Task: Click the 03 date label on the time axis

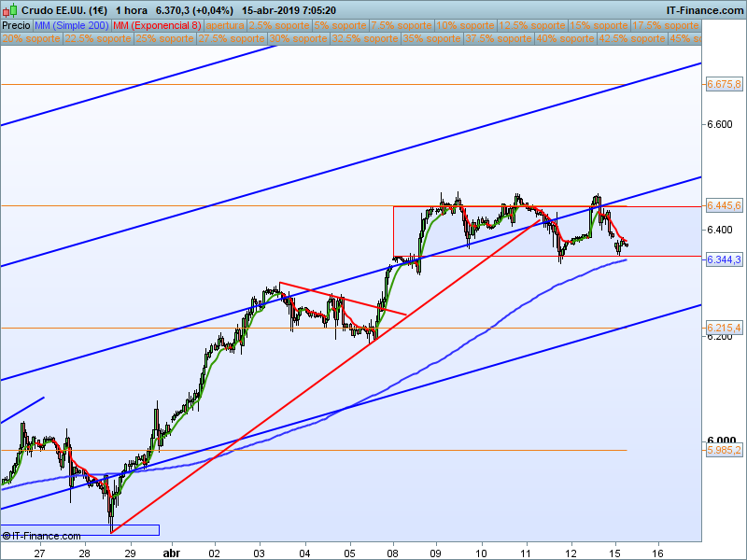Action: [260, 553]
